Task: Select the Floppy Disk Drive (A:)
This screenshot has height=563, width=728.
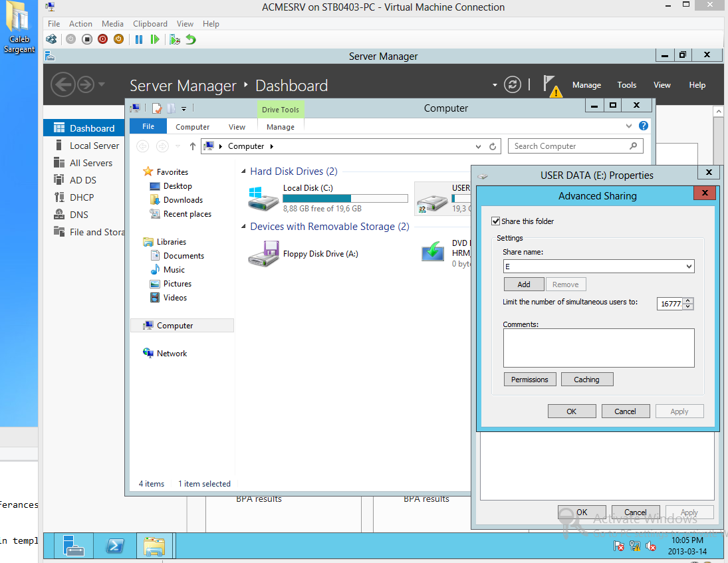Action: click(x=303, y=253)
